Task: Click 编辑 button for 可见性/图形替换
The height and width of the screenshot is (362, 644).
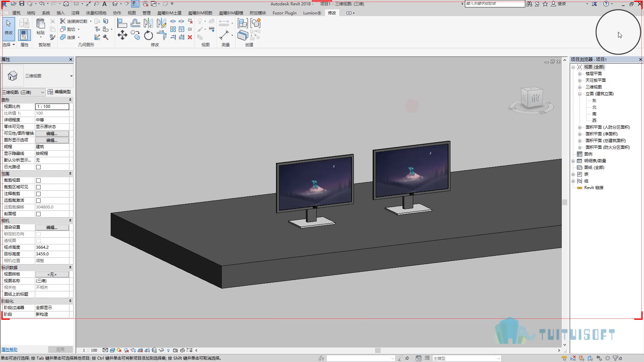Action: (x=52, y=133)
